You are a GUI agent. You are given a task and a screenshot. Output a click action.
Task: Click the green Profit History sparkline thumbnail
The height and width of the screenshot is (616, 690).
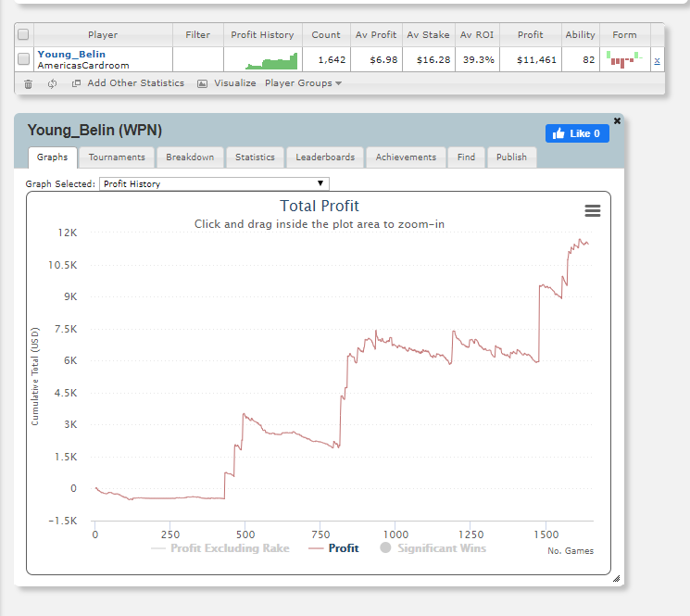tap(271, 61)
